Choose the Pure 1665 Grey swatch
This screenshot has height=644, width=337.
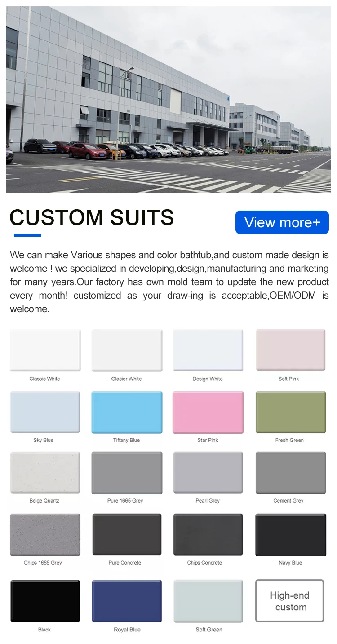tap(127, 473)
